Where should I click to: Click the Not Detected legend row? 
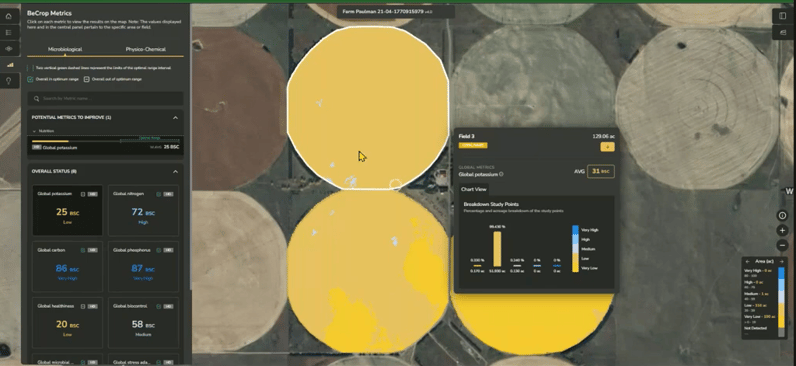[756, 330]
